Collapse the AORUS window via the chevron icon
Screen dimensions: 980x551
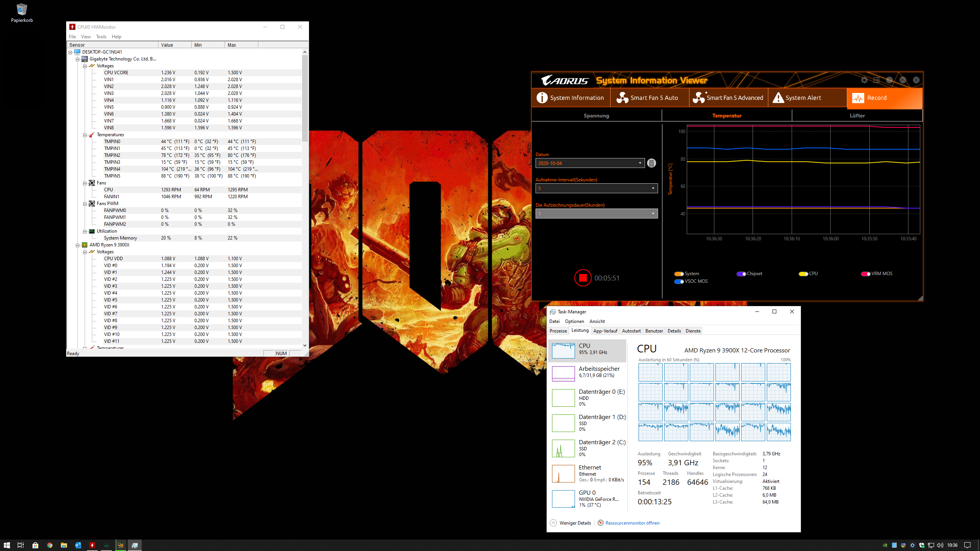pos(903,80)
